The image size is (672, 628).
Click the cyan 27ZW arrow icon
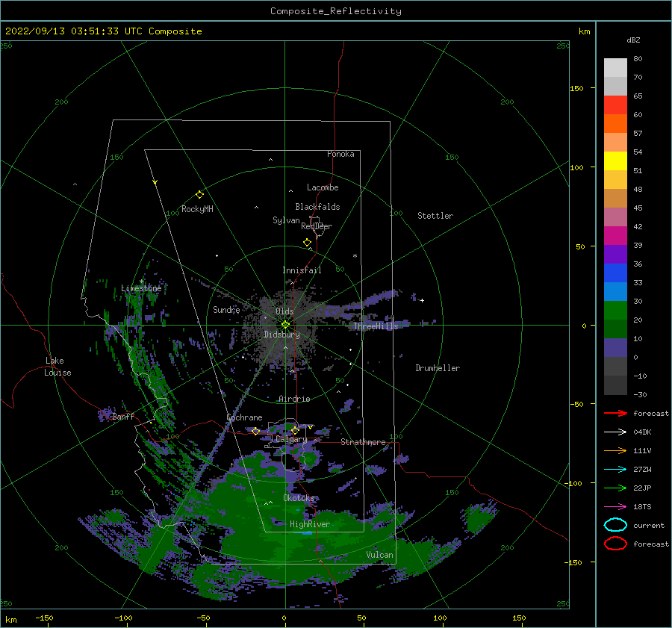tap(615, 470)
